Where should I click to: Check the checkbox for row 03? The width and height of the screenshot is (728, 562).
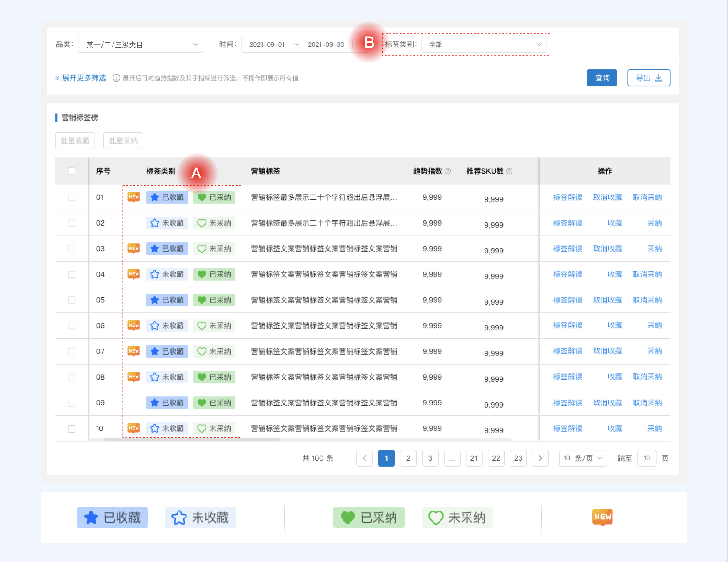71,248
